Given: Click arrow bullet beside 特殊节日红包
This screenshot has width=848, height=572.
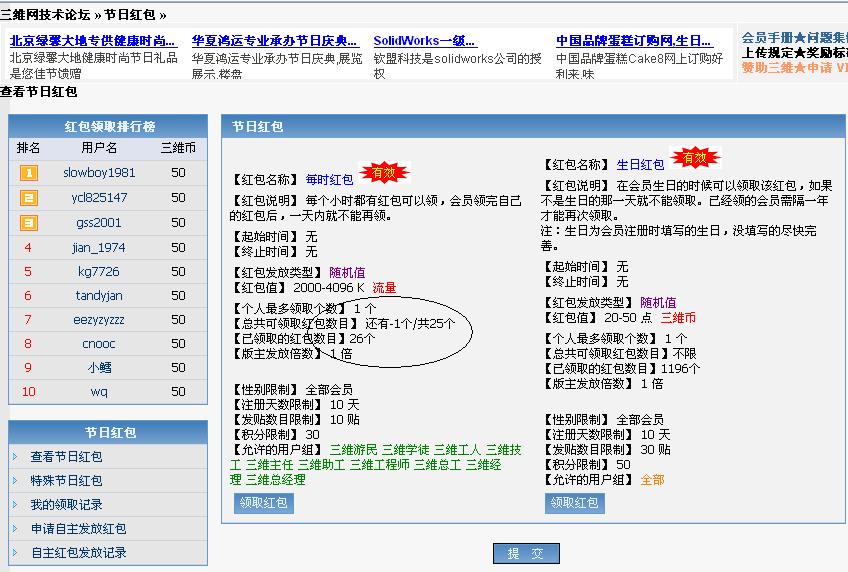Looking at the screenshot, I should coord(15,481).
